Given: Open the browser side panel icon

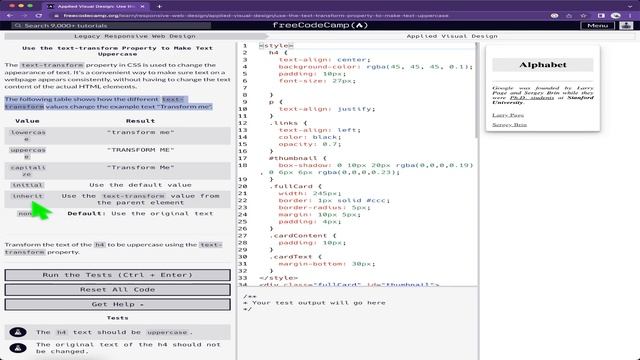Looking at the screenshot, I should pos(601,16).
